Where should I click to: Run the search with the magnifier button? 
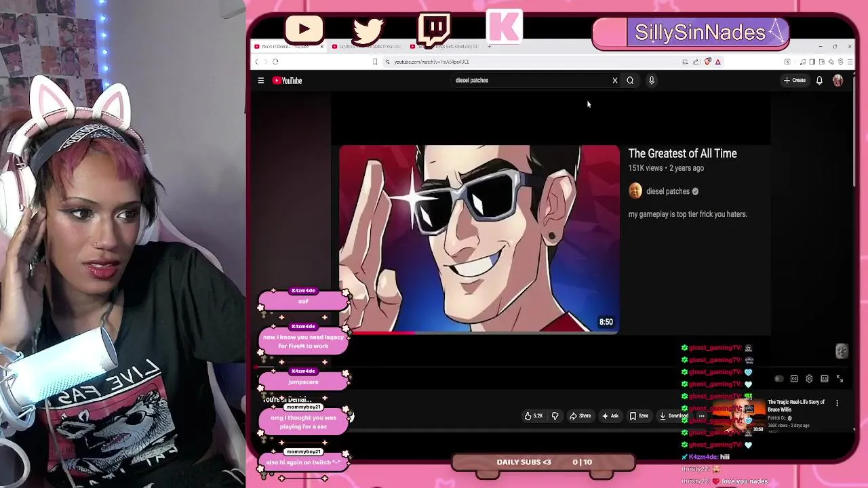(x=630, y=81)
